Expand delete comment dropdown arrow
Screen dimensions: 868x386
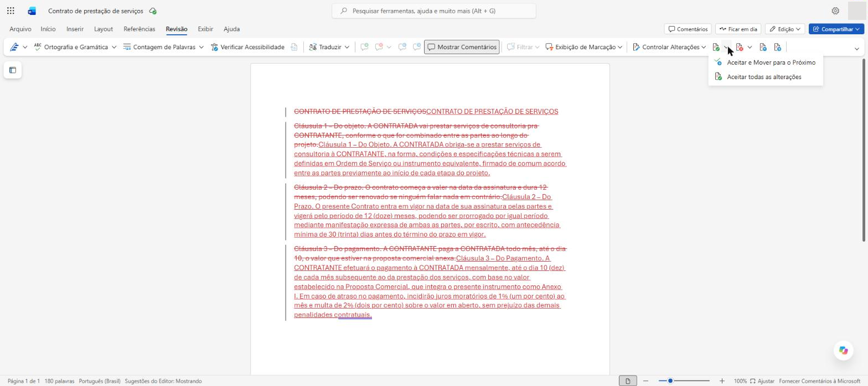[389, 47]
